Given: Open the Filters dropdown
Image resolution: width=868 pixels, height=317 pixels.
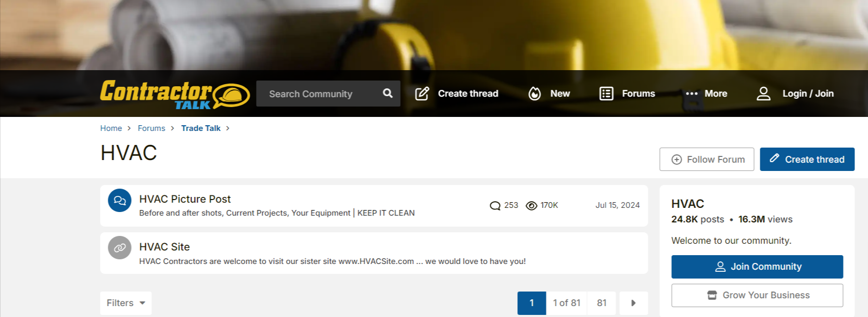Looking at the screenshot, I should pyautogui.click(x=126, y=303).
